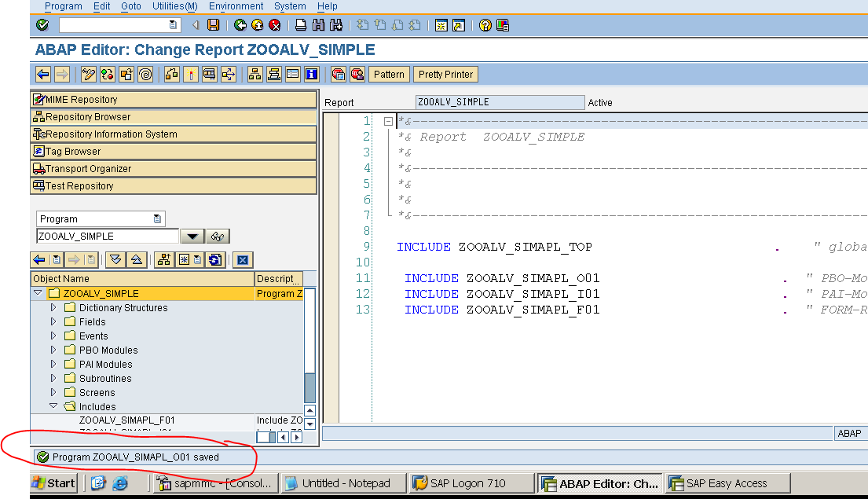Image resolution: width=868 pixels, height=499 pixels.
Task: Click the Save icon in the standard toolbar
Action: pos(212,24)
